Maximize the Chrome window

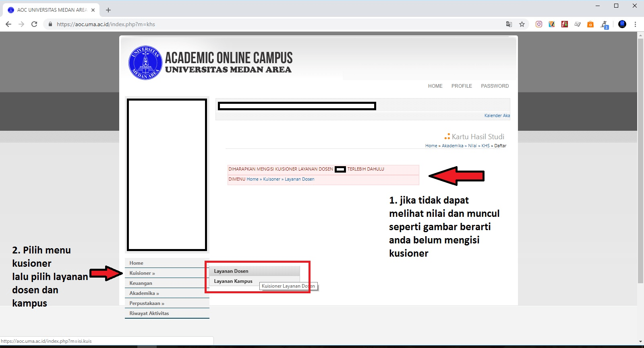(616, 6)
